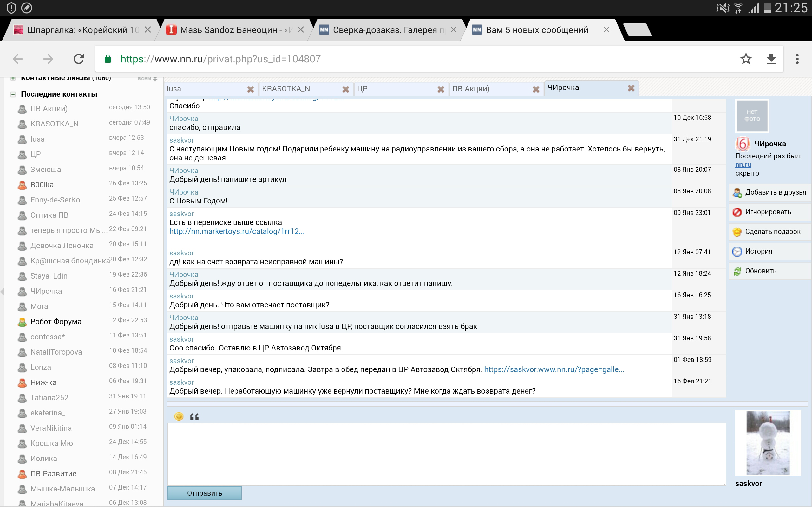The image size is (812, 507).
Task: Open the всем dropdown arrow
Action: click(155, 79)
